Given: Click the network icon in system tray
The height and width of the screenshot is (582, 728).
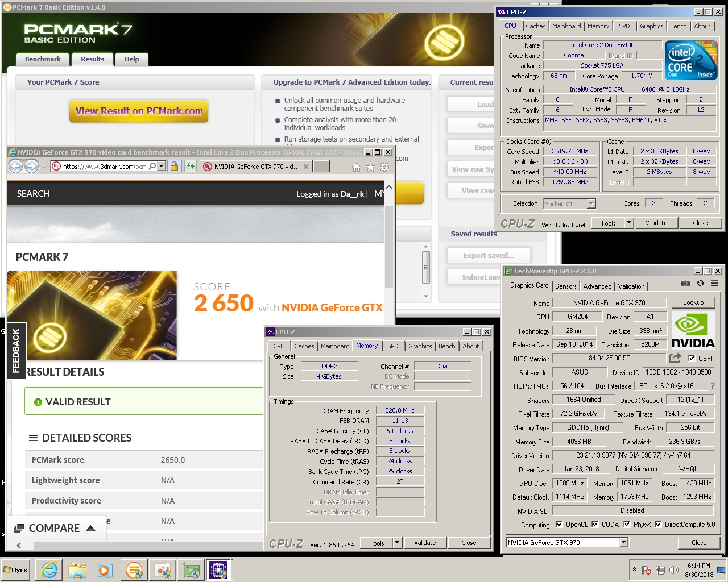Looking at the screenshot, I should click(x=660, y=570).
